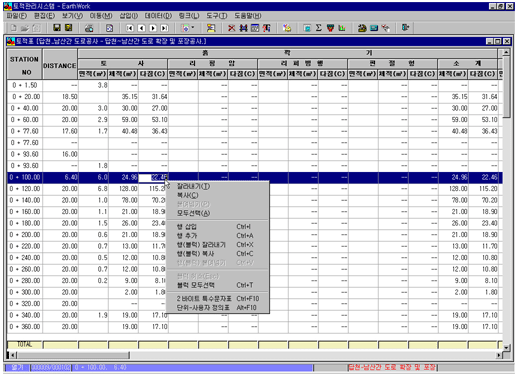Go to next record arrow icon

153,28
